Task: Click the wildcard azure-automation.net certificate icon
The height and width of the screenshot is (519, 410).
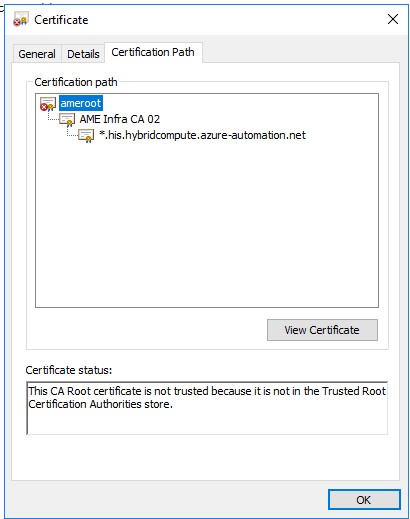Action: tap(86, 135)
